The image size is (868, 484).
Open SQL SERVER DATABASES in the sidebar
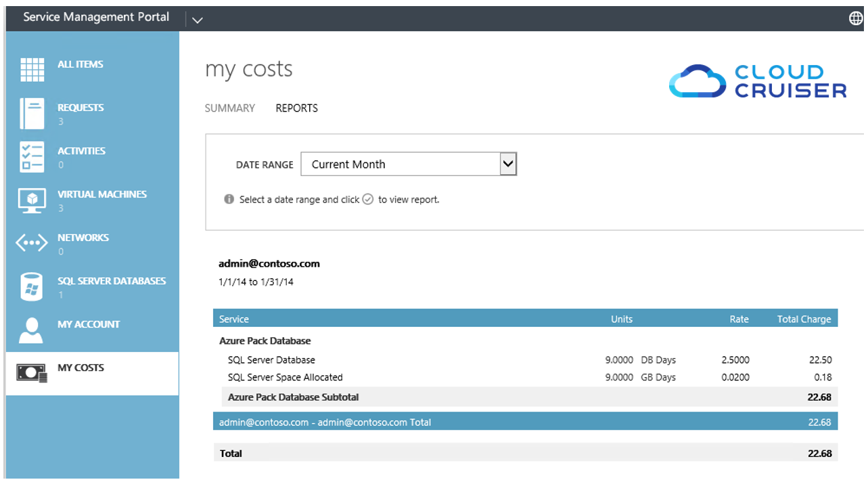(x=112, y=281)
